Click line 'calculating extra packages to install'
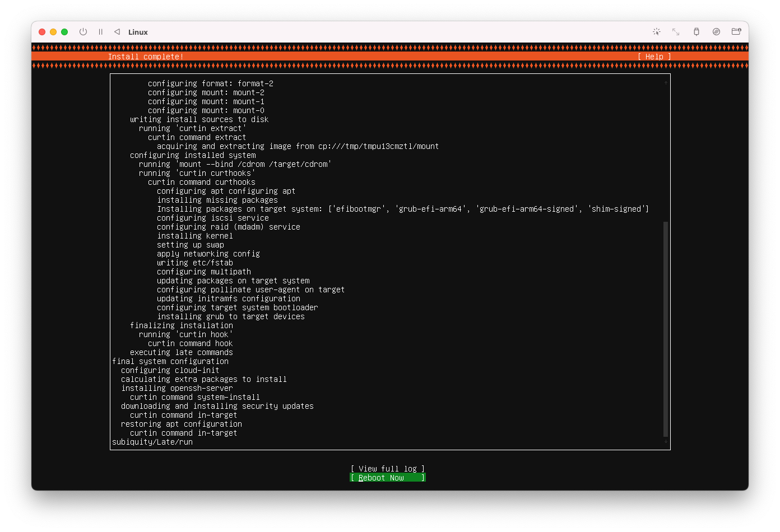 click(204, 379)
